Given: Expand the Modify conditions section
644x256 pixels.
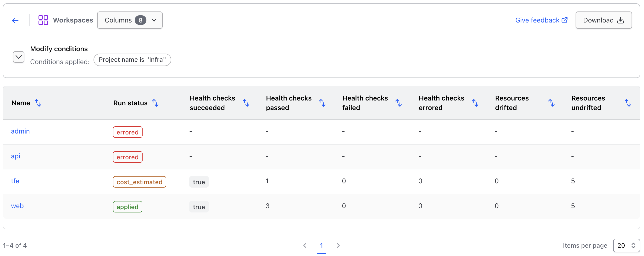Looking at the screenshot, I should [x=18, y=57].
